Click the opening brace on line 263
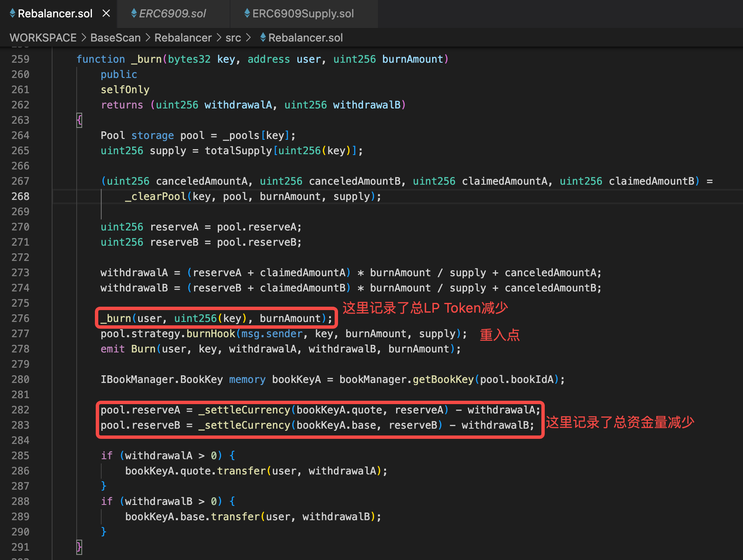Screen dimensions: 743x560 pos(79,120)
